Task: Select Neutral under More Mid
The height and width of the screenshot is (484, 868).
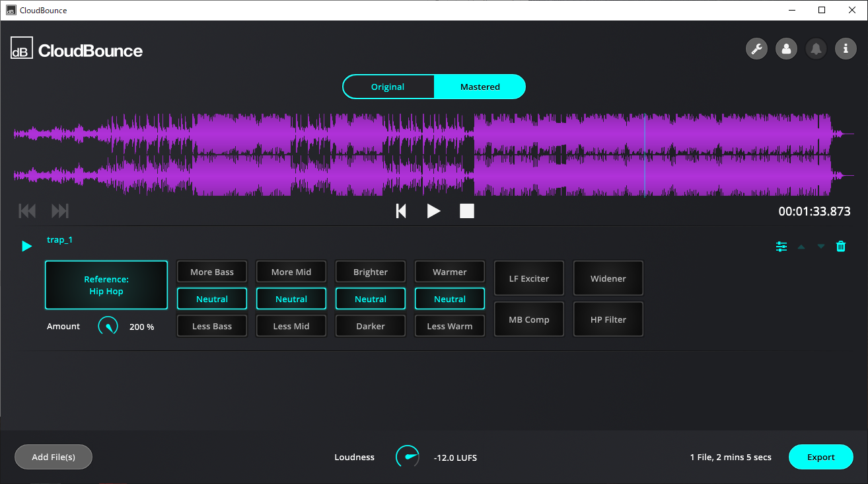Action: coord(291,299)
